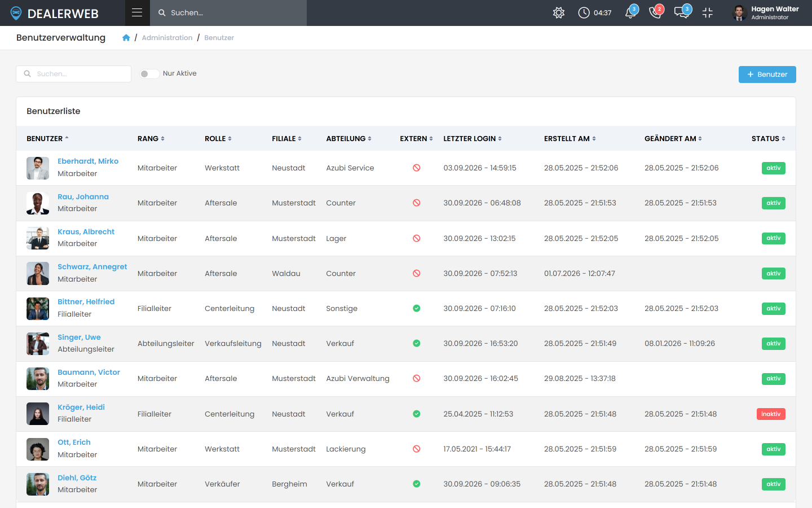
Task: Navigate to Administration breadcrumb
Action: [x=167, y=38]
